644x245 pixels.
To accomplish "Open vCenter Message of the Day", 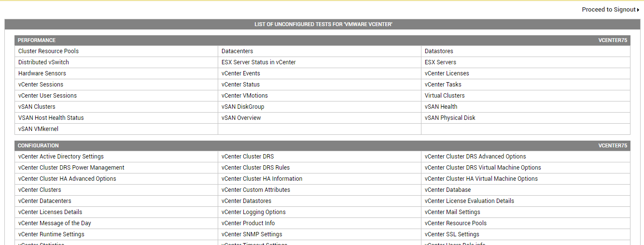I will [55, 223].
